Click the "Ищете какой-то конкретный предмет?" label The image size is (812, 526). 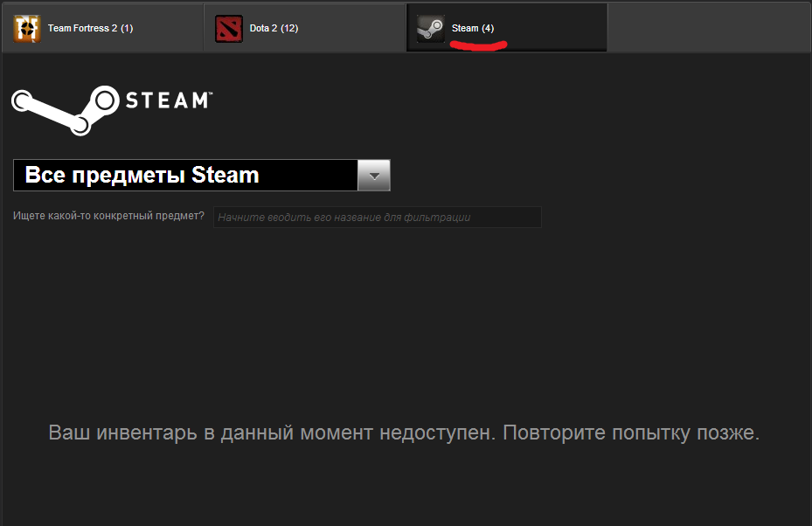[x=109, y=217]
